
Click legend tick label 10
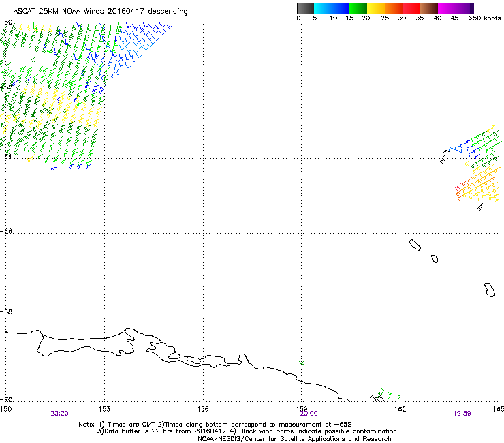[x=333, y=18]
